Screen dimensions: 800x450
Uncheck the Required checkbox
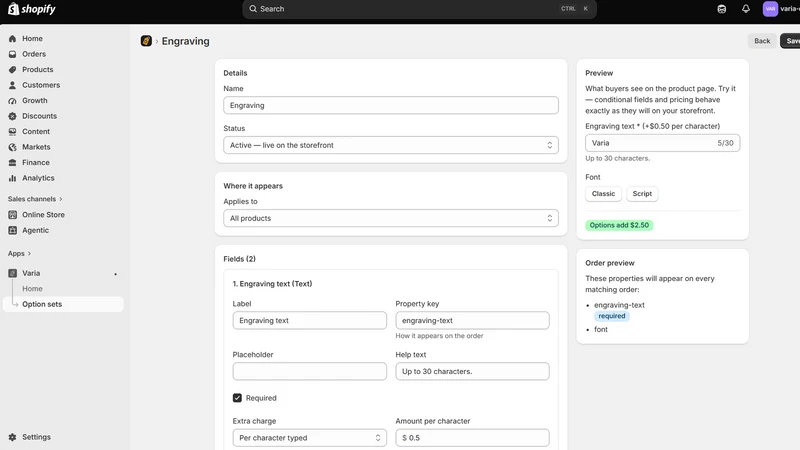point(237,398)
